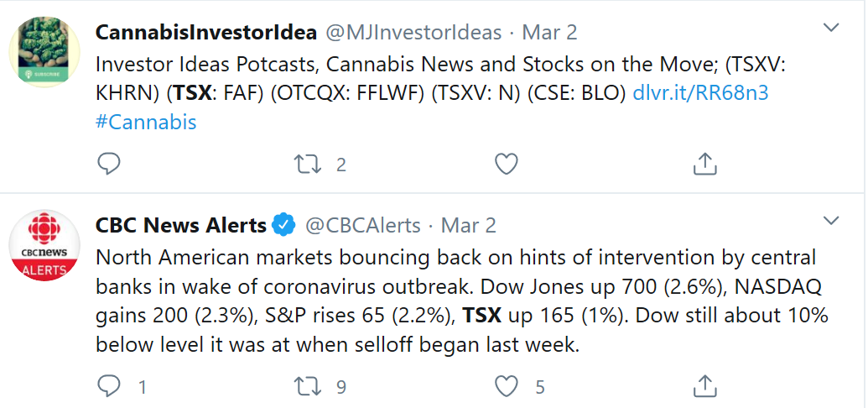Retweet the CBC News Alerts tweet
Image resolution: width=868 pixels, height=408 pixels.
308,386
